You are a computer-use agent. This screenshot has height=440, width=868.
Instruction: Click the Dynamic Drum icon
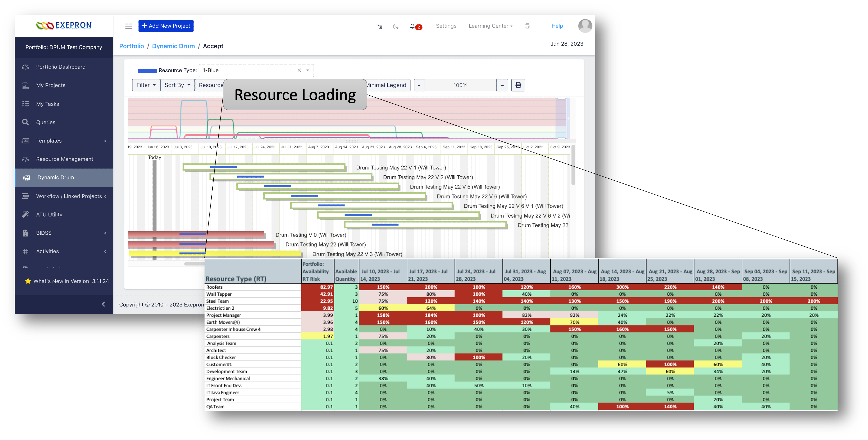tap(27, 178)
